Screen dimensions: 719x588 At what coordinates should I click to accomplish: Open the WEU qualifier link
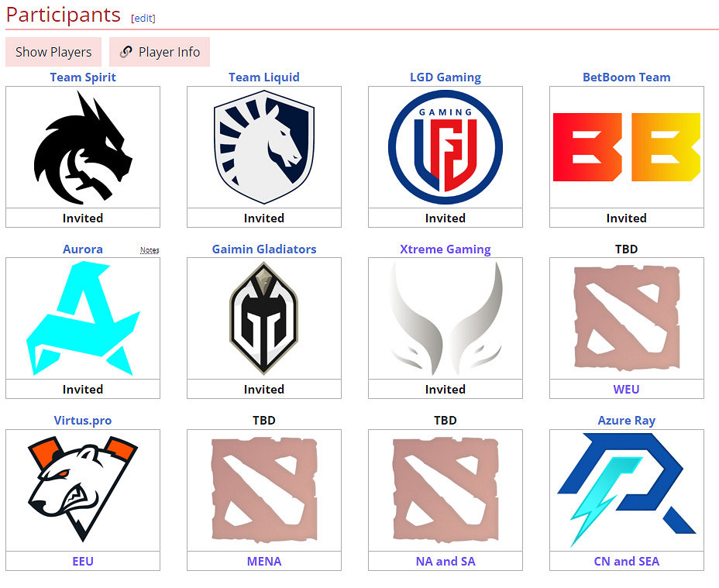click(626, 390)
